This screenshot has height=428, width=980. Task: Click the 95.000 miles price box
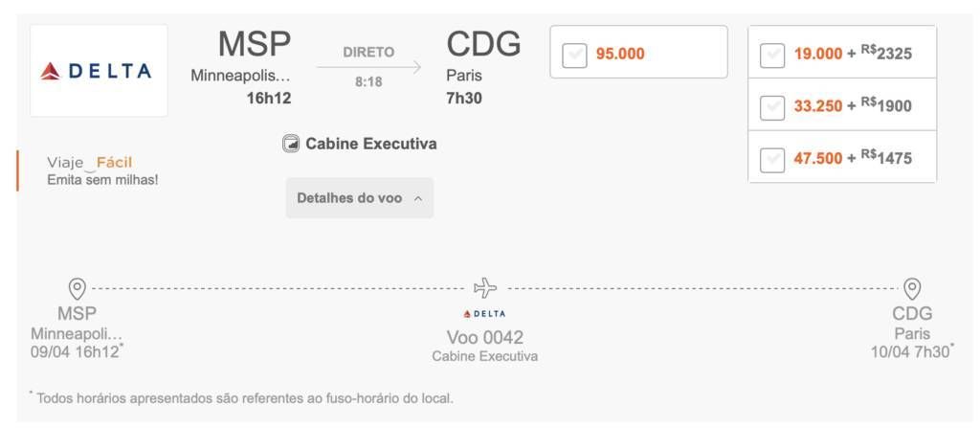click(x=638, y=52)
